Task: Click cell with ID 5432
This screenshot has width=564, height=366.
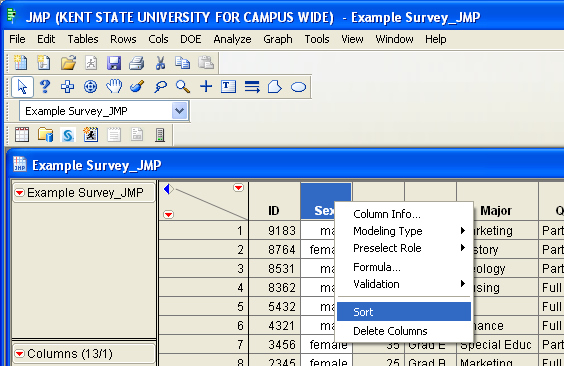Action: pyautogui.click(x=274, y=307)
